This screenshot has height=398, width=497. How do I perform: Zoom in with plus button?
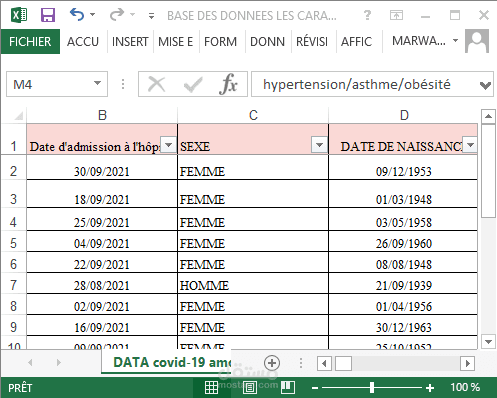(x=430, y=388)
